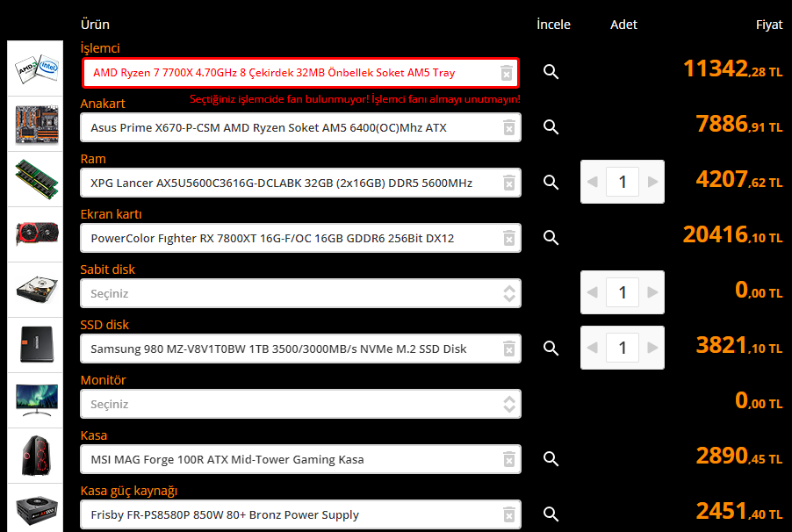Click the RAM sticks category thumbnail

(35, 179)
